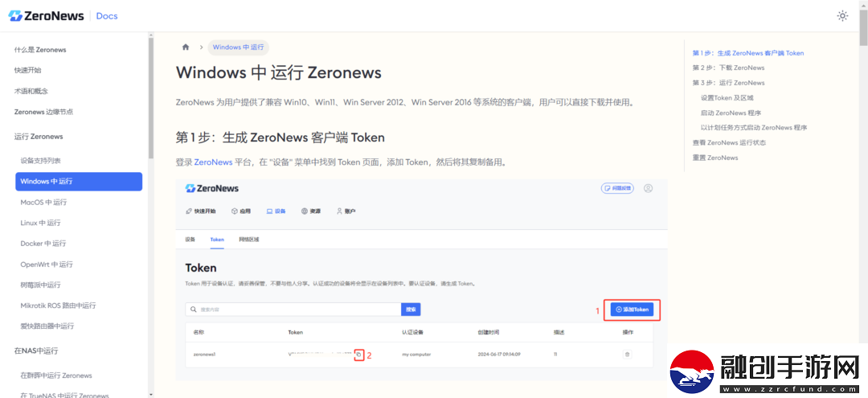
Task: Open '术语和概念' in the sidebar
Action: (31, 91)
